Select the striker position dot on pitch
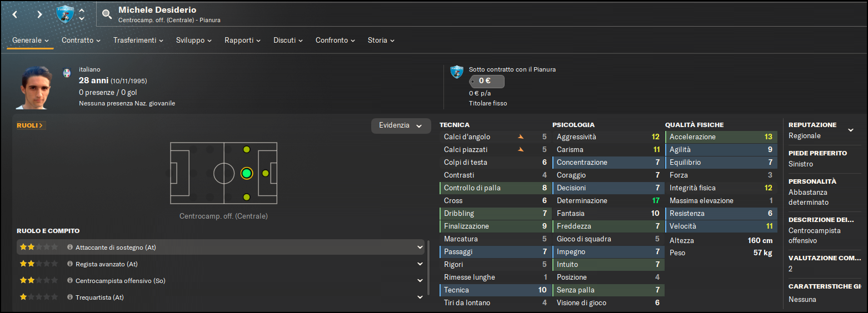The height and width of the screenshot is (313, 868). pyautogui.click(x=265, y=173)
